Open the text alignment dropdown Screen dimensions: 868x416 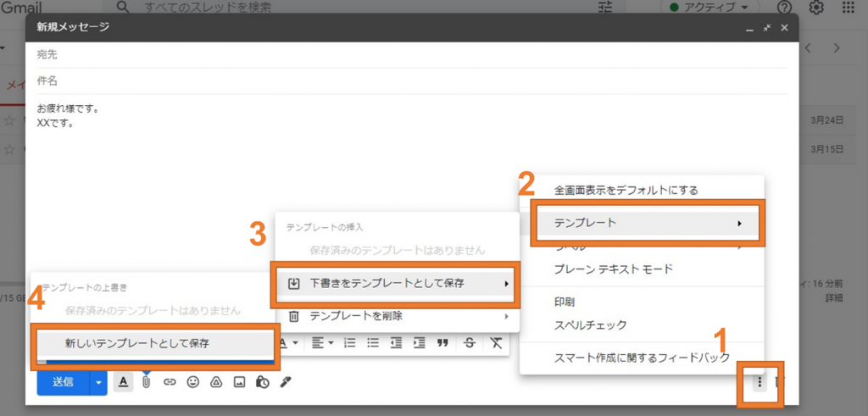pos(322,343)
